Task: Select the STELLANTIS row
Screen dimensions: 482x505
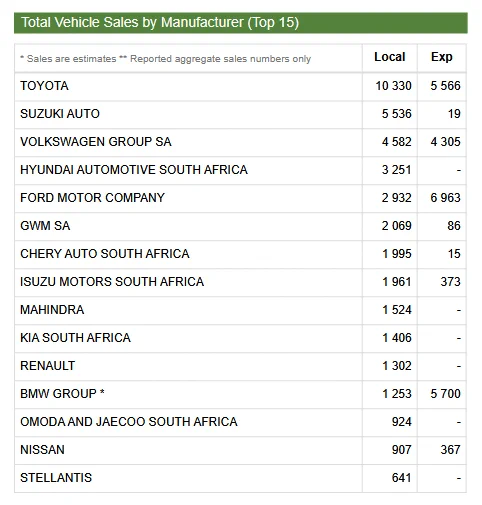Action: click(240, 478)
